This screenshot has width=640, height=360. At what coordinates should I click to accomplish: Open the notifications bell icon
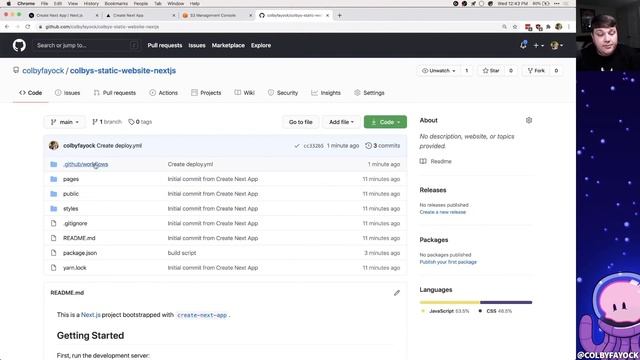[x=523, y=45]
